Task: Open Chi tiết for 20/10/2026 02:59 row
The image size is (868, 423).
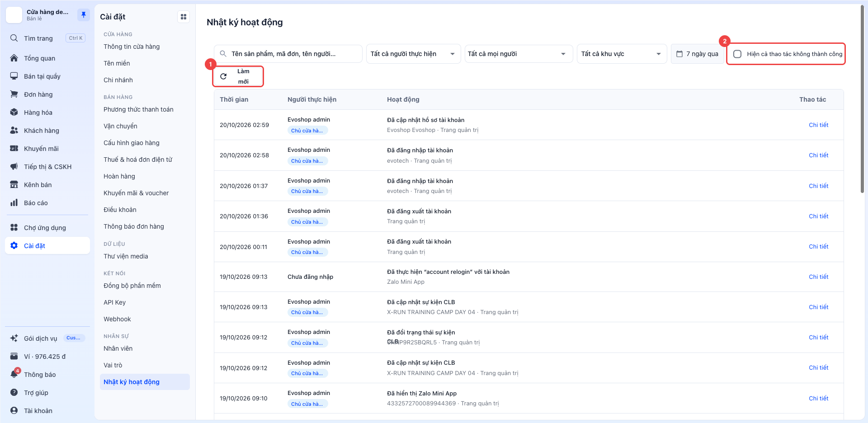Action: tap(818, 125)
